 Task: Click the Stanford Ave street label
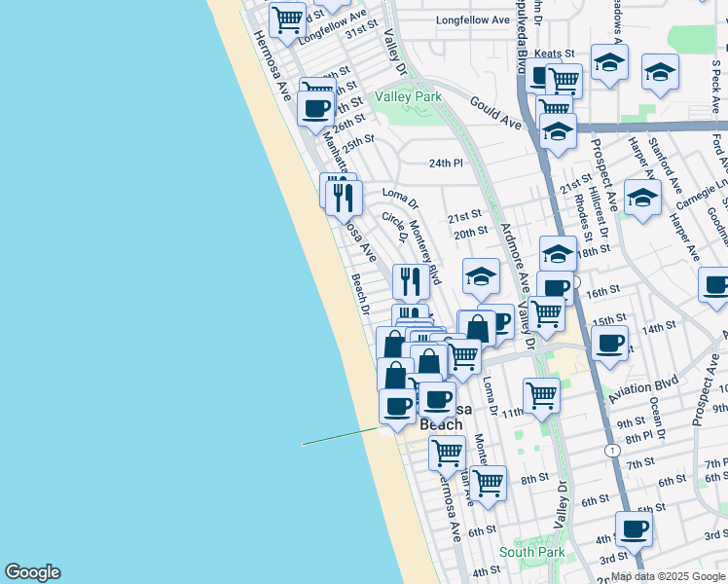point(665,165)
